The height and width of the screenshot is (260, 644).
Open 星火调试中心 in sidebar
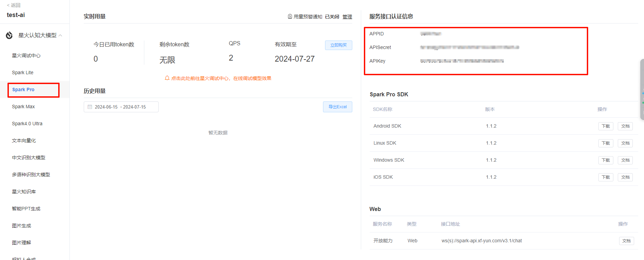[x=26, y=55]
